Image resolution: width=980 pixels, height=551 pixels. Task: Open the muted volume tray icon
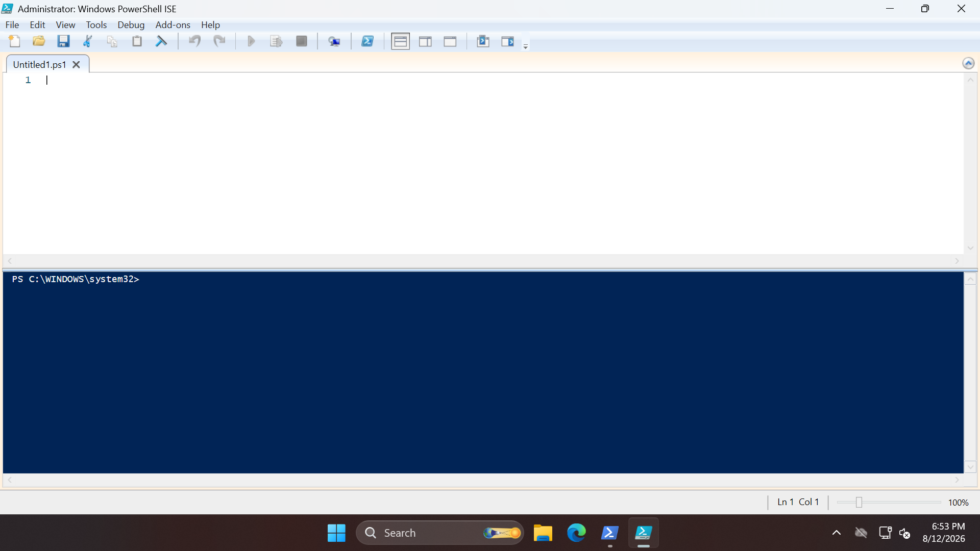(x=905, y=533)
